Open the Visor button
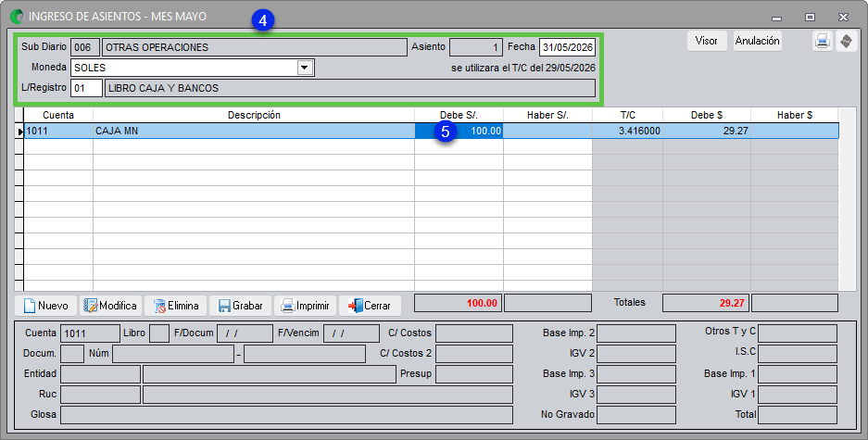 coord(707,41)
